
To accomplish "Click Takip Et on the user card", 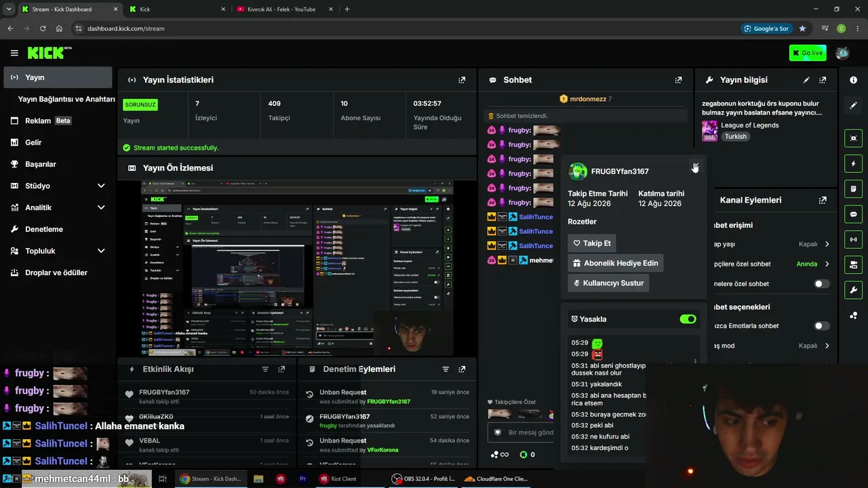I will [592, 243].
